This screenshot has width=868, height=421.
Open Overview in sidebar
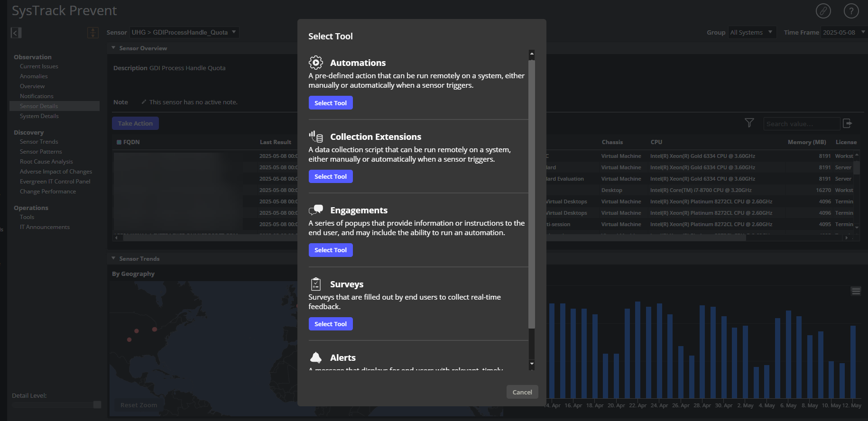tap(32, 86)
